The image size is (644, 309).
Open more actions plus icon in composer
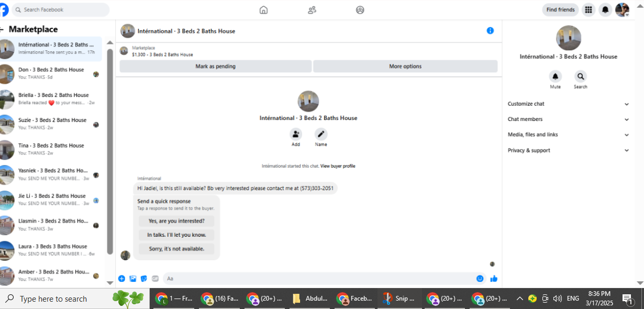coord(121,279)
